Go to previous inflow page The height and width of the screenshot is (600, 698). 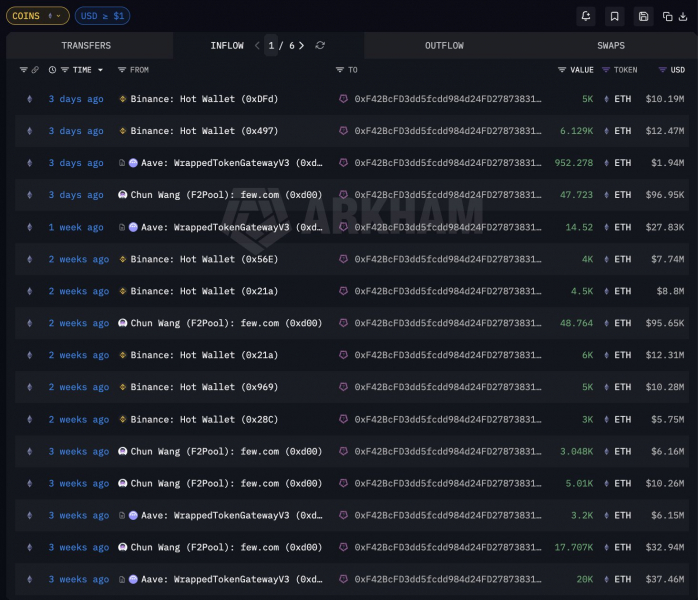tap(257, 45)
